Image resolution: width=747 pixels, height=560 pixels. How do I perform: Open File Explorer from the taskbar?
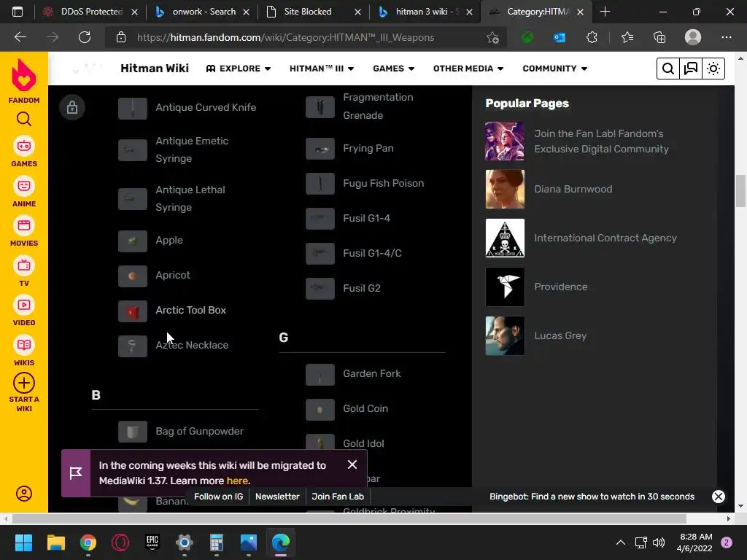coord(55,542)
